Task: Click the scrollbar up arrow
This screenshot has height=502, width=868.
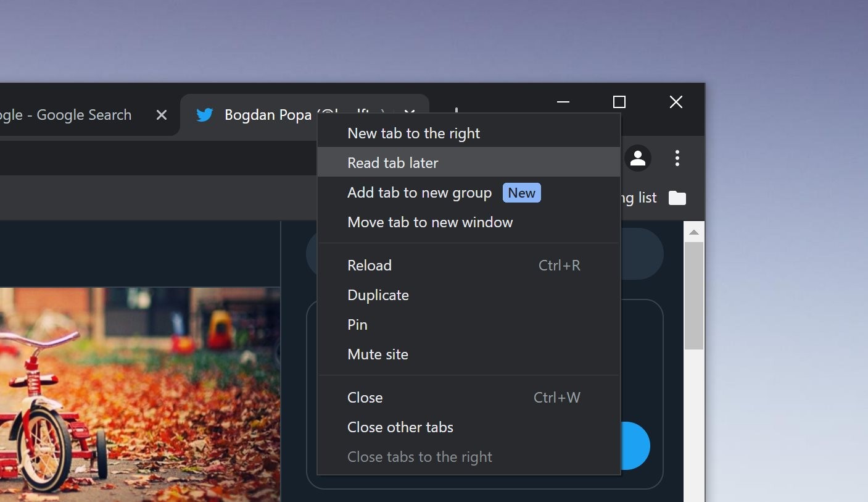Action: 693,232
